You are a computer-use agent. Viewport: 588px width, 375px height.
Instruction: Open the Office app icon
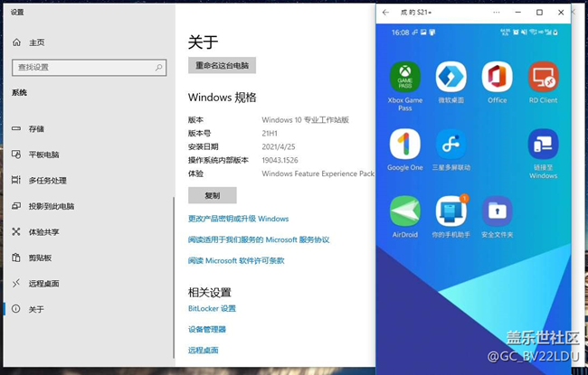pos(497,77)
